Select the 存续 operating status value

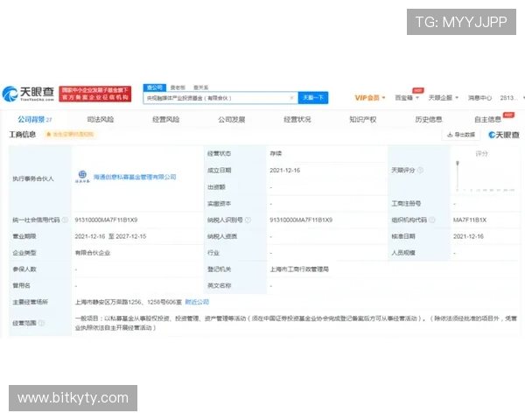(276, 153)
